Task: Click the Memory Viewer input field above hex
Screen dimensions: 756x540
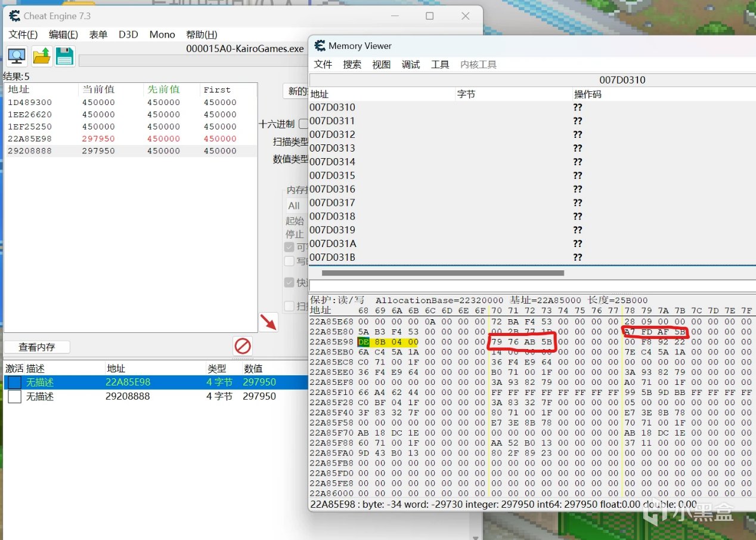Action: (532, 285)
